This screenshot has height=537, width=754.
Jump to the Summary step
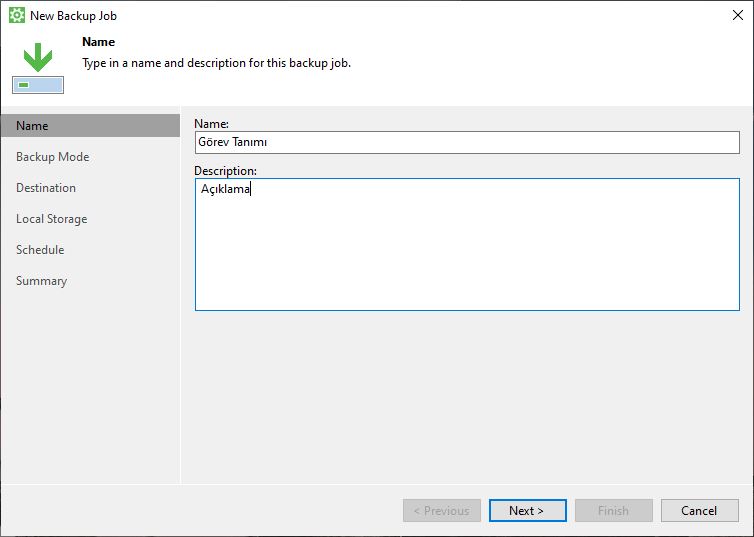(41, 281)
